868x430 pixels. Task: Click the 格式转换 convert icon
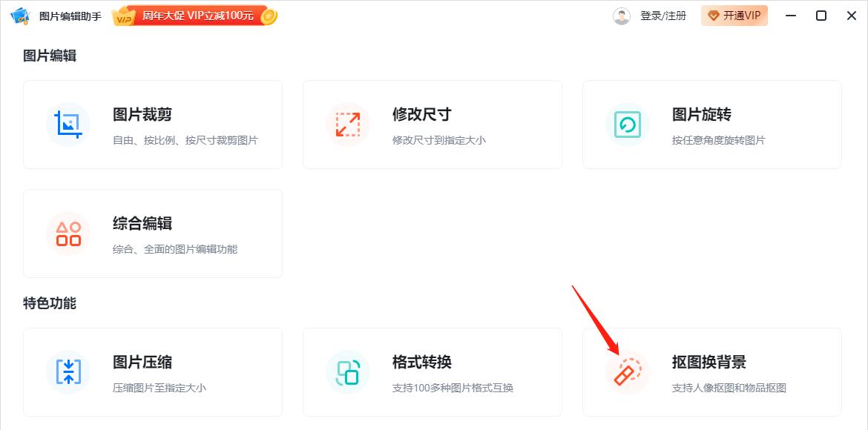348,372
